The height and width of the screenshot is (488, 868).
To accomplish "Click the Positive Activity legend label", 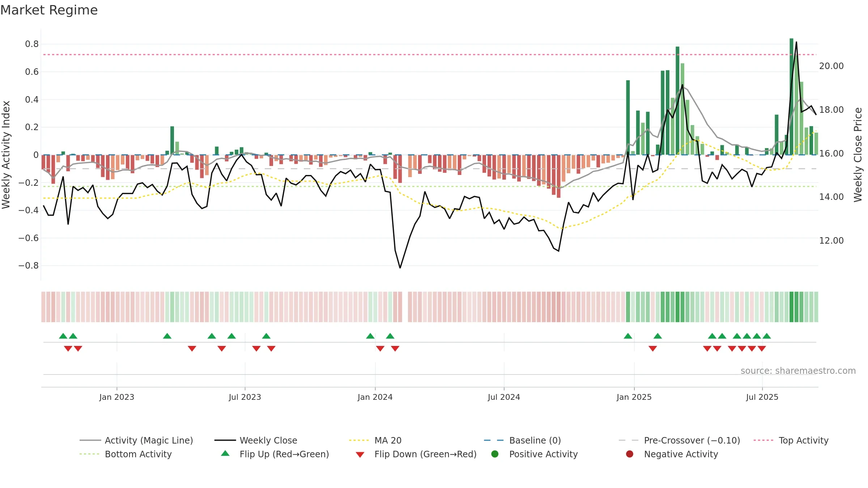I will click(x=543, y=454).
